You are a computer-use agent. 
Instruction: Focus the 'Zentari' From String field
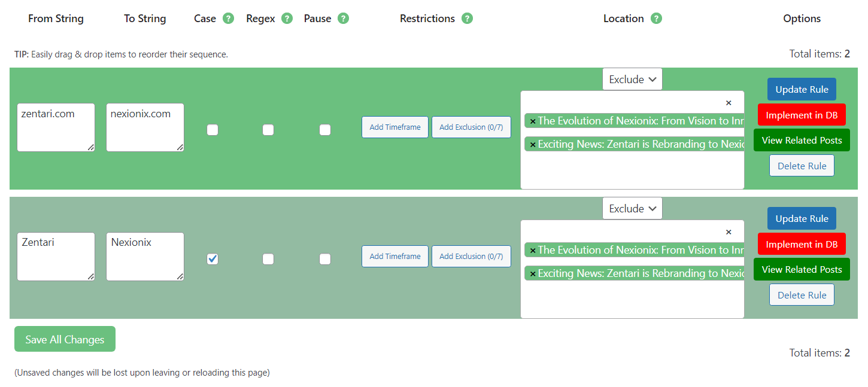point(56,257)
